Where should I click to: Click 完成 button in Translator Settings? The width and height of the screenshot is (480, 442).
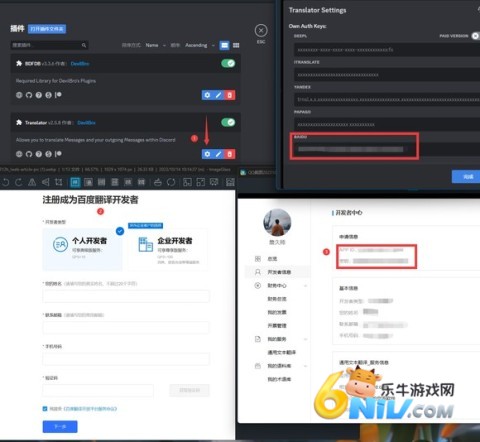point(467,177)
